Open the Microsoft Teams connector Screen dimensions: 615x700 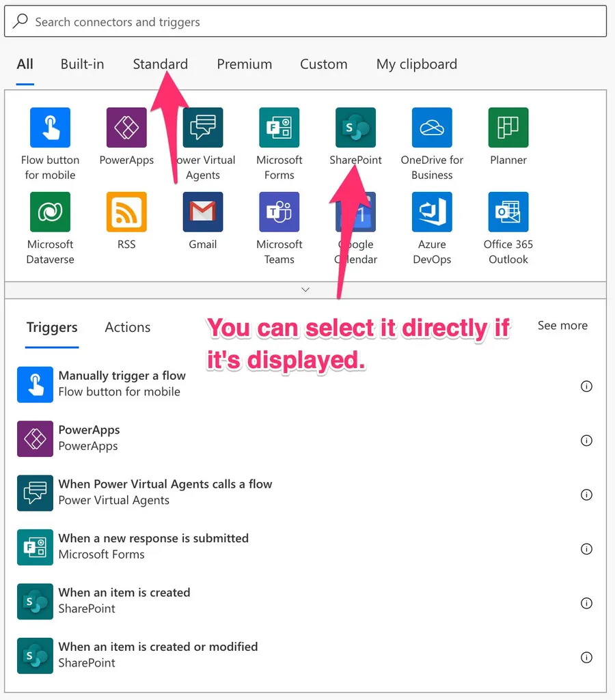coord(279,212)
